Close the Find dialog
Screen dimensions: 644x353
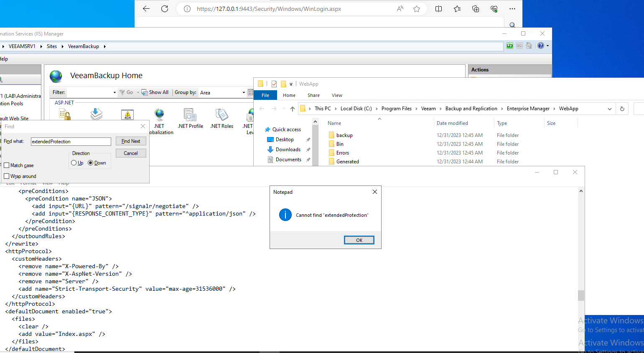click(x=143, y=126)
